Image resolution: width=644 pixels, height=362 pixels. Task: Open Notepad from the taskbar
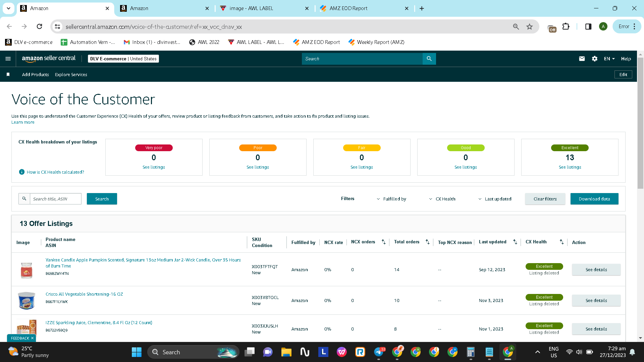tap(489, 352)
